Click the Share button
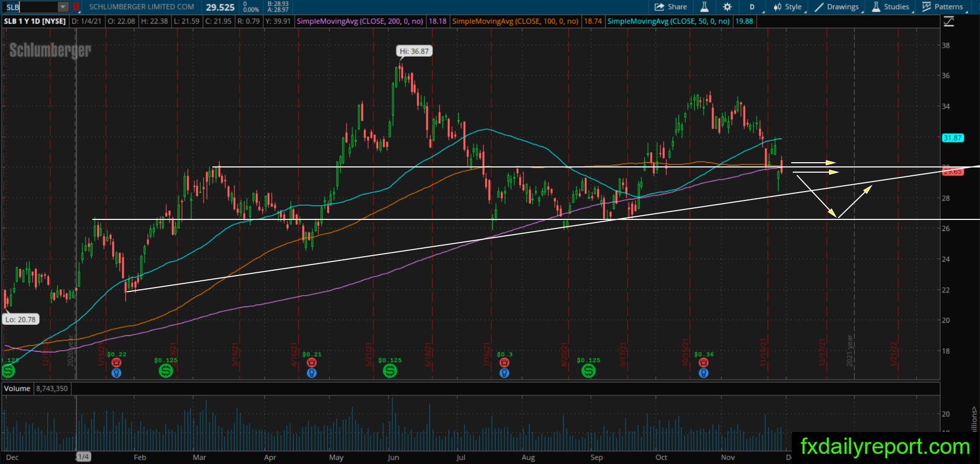This screenshot has height=464, width=980. pos(671,7)
